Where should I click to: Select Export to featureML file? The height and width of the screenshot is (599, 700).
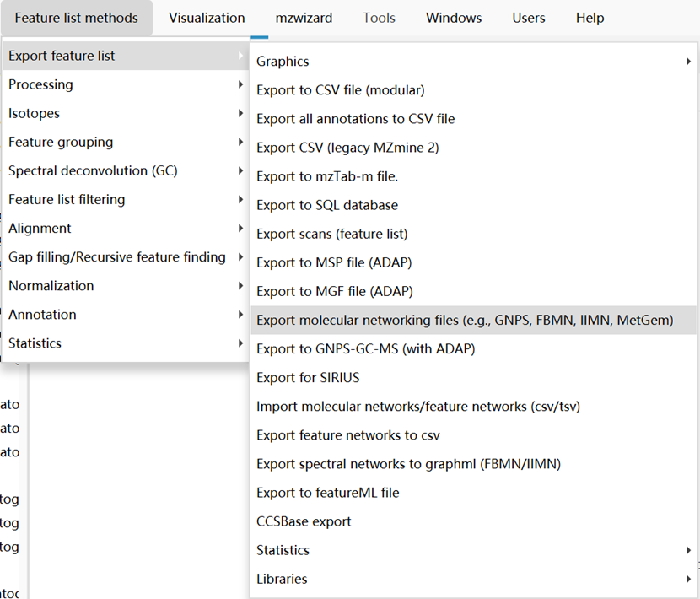tap(328, 493)
